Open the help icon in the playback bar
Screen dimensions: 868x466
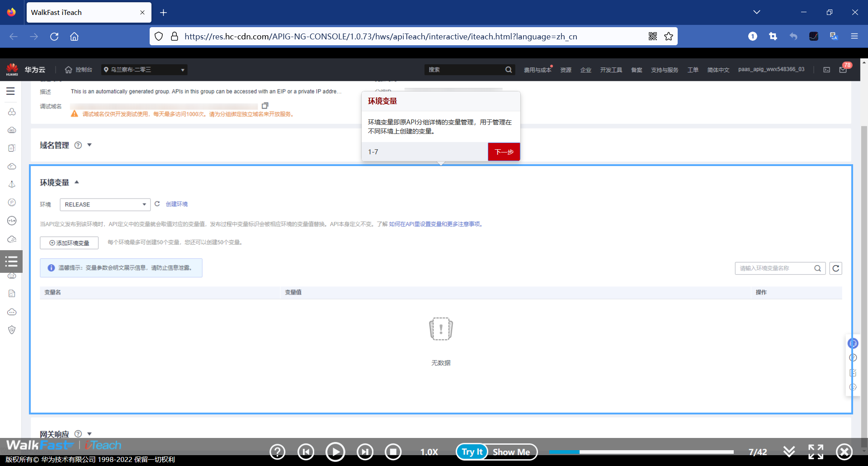(277, 452)
